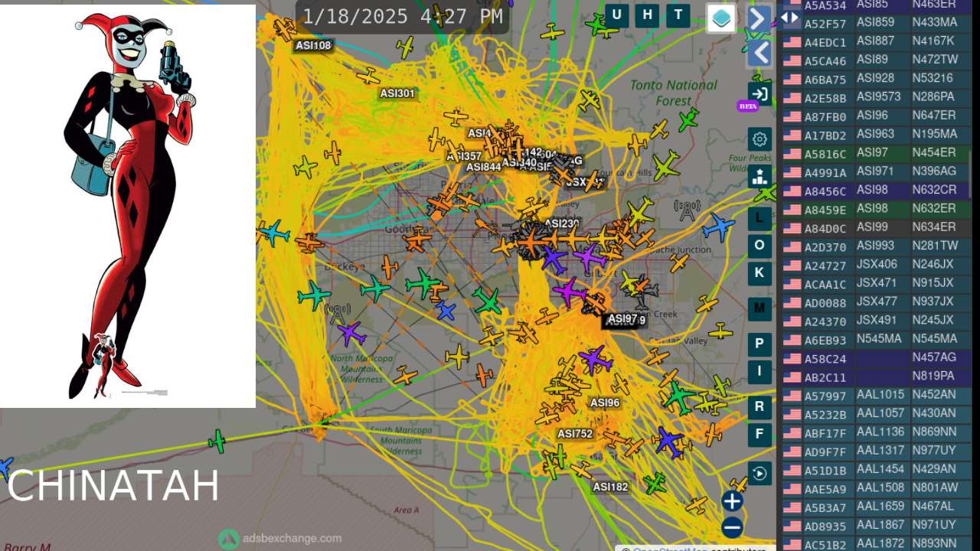Toggle the U map button
980x551 pixels.
point(617,15)
